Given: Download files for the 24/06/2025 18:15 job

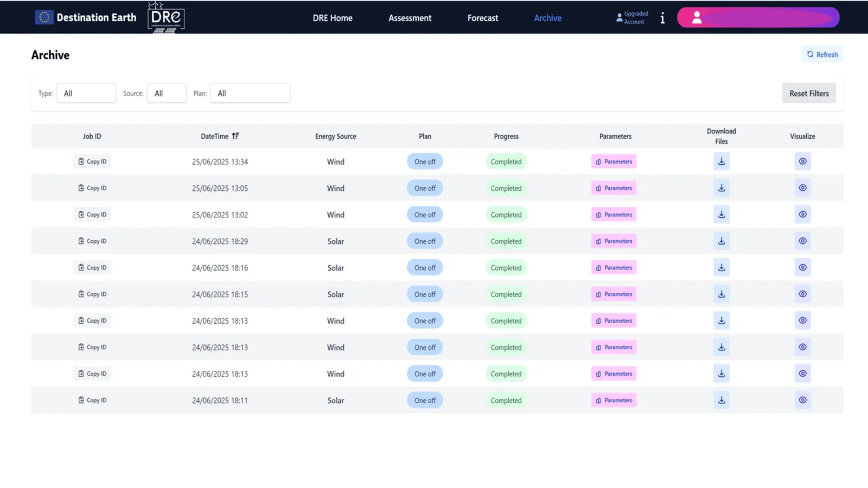Looking at the screenshot, I should [x=721, y=294].
